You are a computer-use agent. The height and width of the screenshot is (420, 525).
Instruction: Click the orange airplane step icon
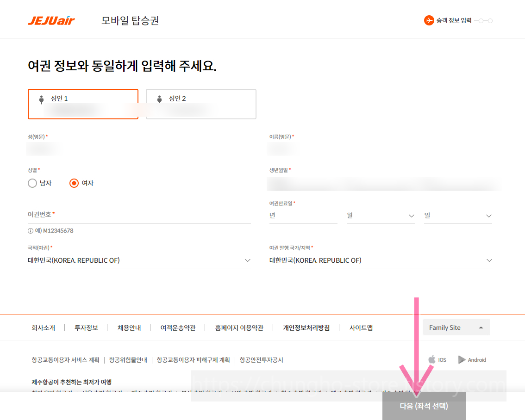pos(428,20)
